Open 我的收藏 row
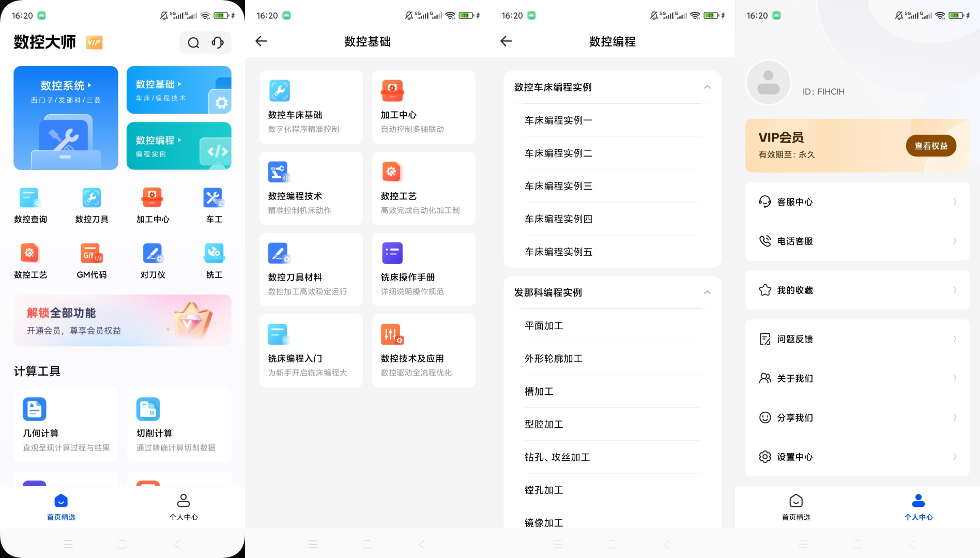Image resolution: width=980 pixels, height=558 pixels. [x=857, y=290]
